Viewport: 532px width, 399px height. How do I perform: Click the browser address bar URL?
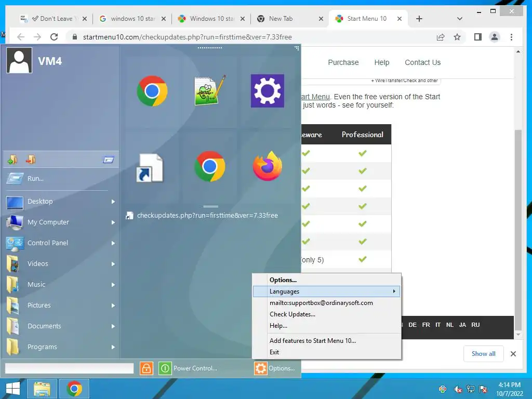(x=187, y=37)
